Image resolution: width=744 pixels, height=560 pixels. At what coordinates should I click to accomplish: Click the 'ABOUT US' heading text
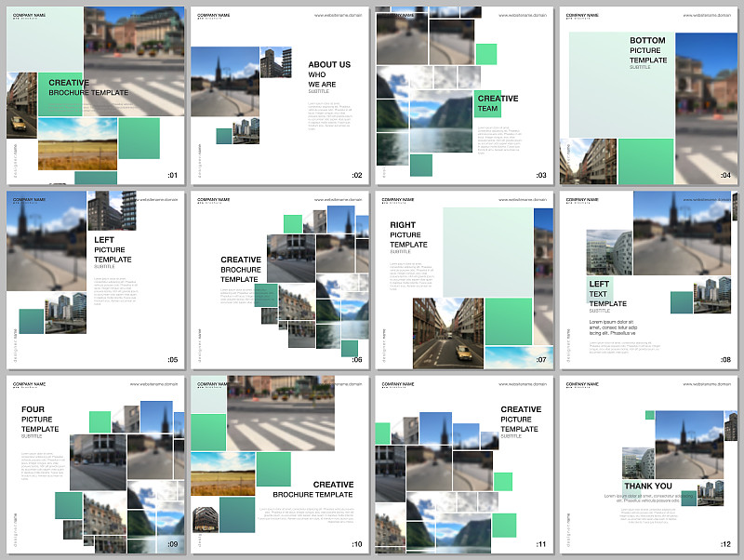[329, 64]
